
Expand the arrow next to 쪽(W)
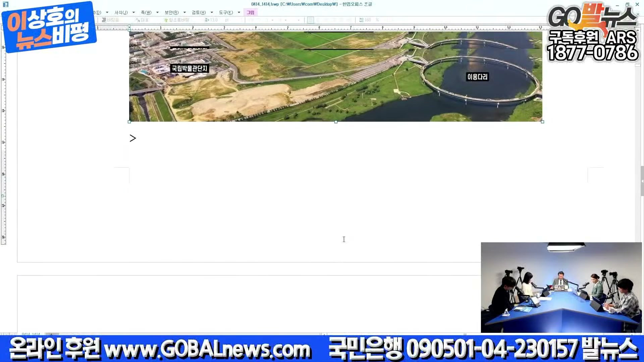[x=157, y=12]
